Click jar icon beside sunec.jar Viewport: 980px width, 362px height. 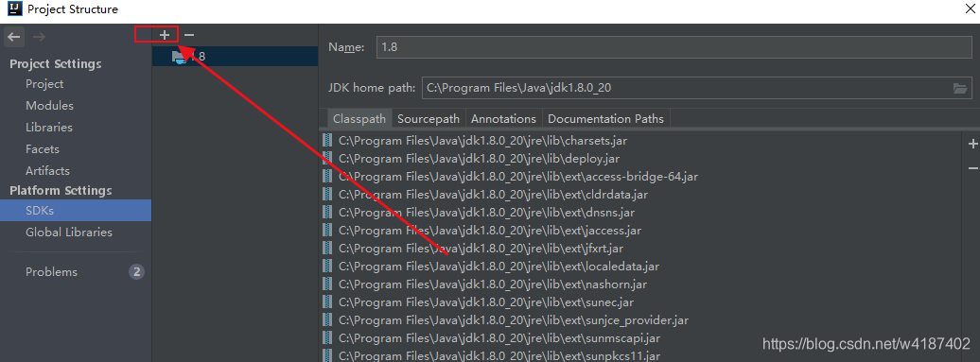327,302
